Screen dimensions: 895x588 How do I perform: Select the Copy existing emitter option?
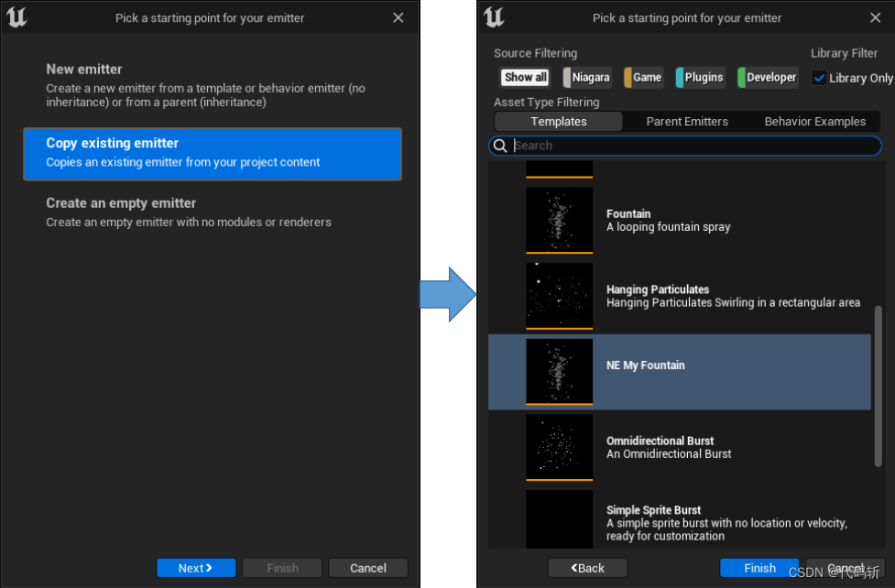213,154
